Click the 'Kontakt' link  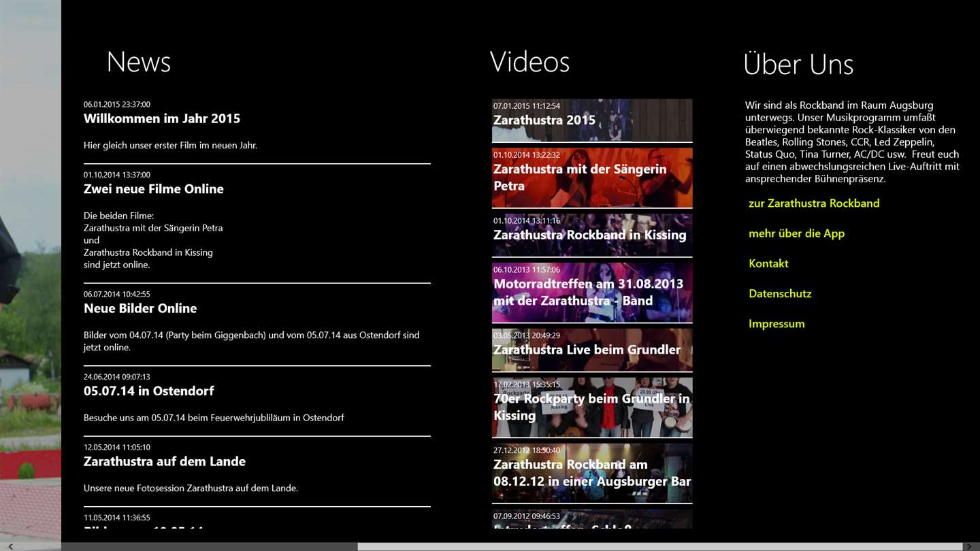pyautogui.click(x=768, y=263)
